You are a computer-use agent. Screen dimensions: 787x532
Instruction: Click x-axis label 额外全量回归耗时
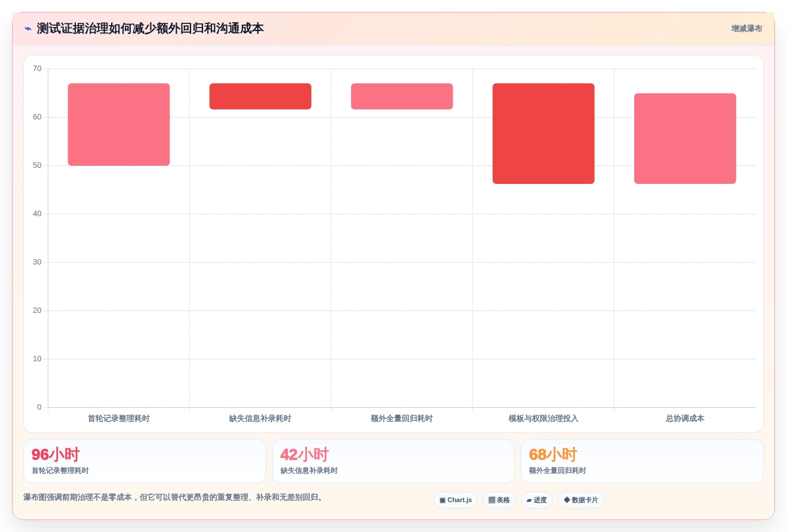tap(402, 419)
